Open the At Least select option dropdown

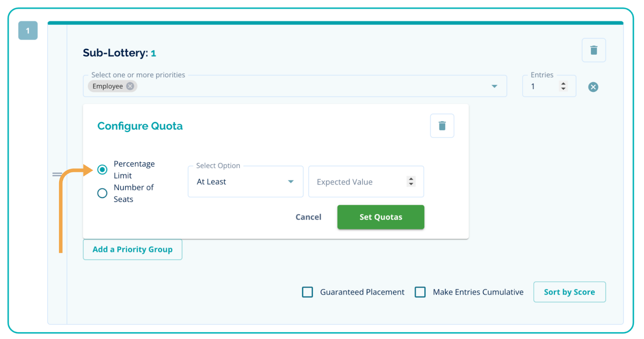pyautogui.click(x=245, y=182)
